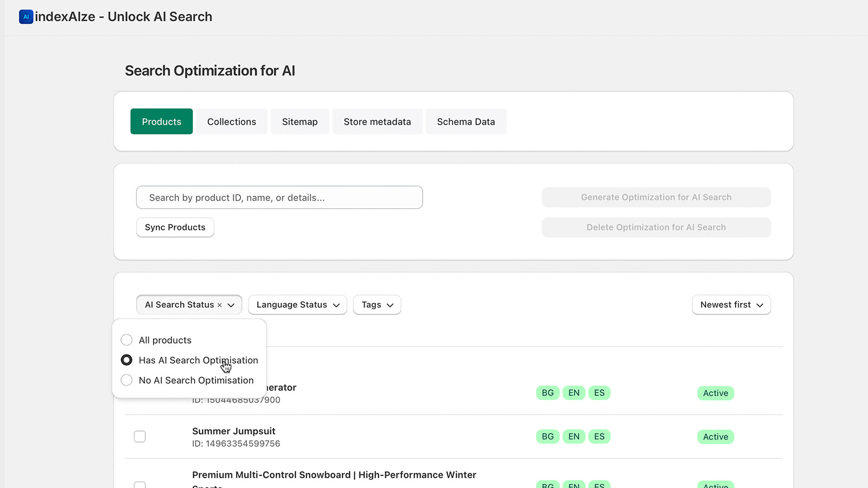Switch to the Collections tab
Viewport: 868px width, 488px height.
tap(231, 121)
